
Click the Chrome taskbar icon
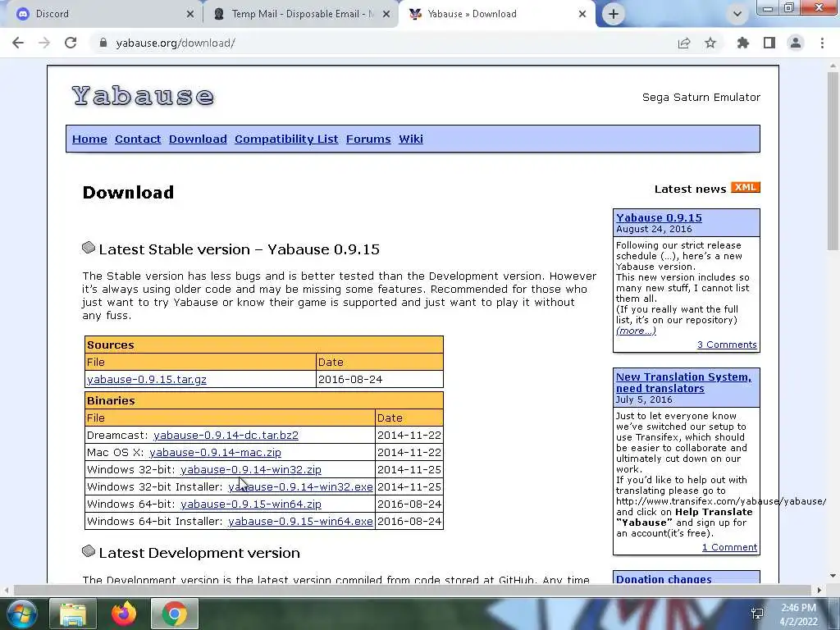pos(174,614)
